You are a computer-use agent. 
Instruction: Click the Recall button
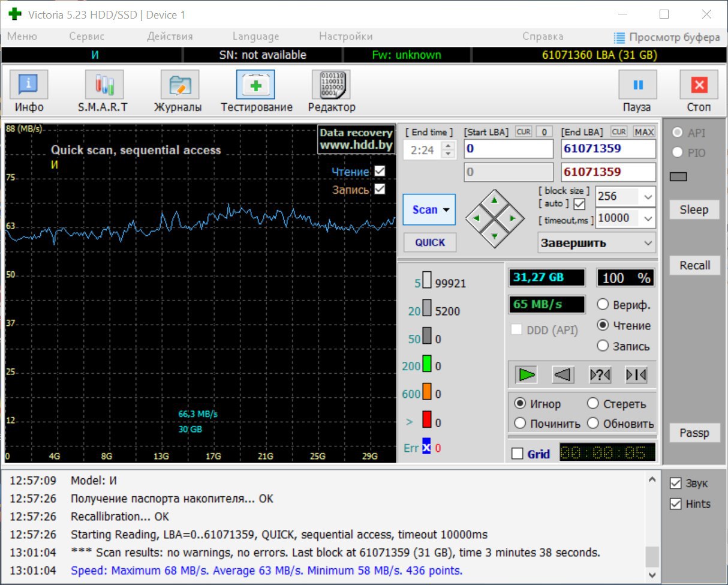click(x=694, y=265)
